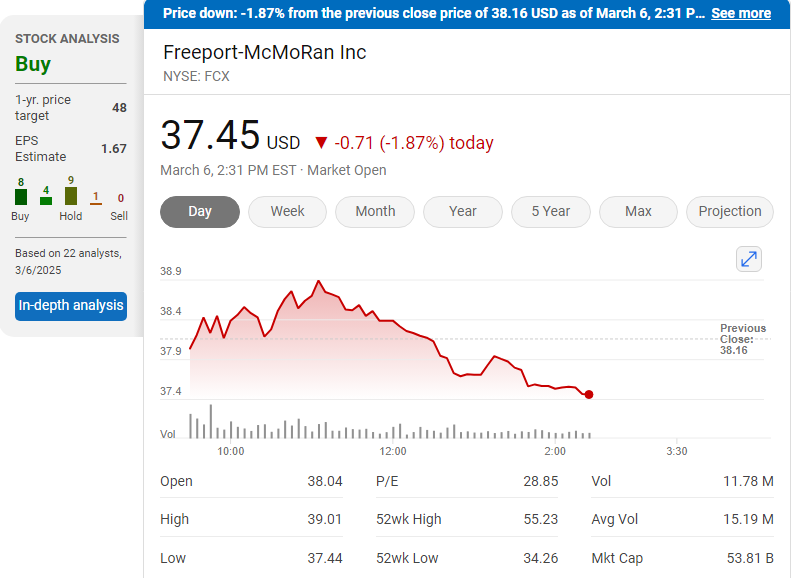Click the Freeport-McMoRan Inc company name
Viewport: 797px width, 578px height.
265,53
